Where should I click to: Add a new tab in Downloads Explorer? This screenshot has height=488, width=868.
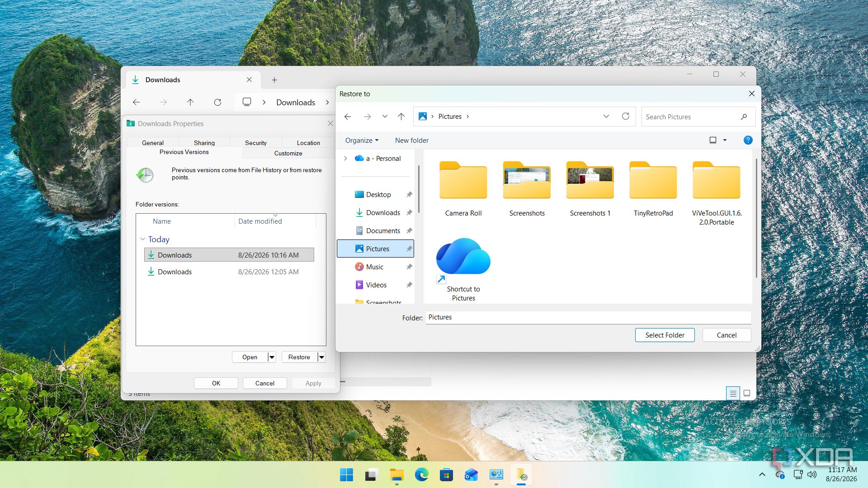(274, 80)
